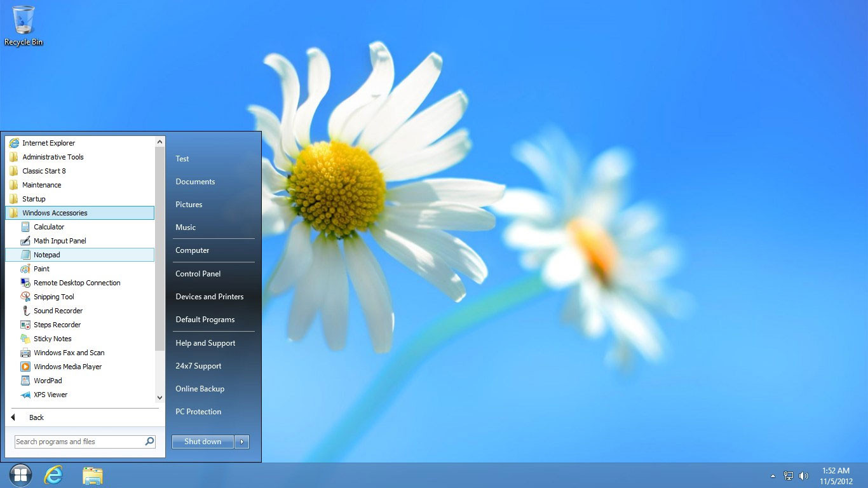Click the Remote Desktop Connection label
This screenshot has height=488, width=868.
coord(77,283)
